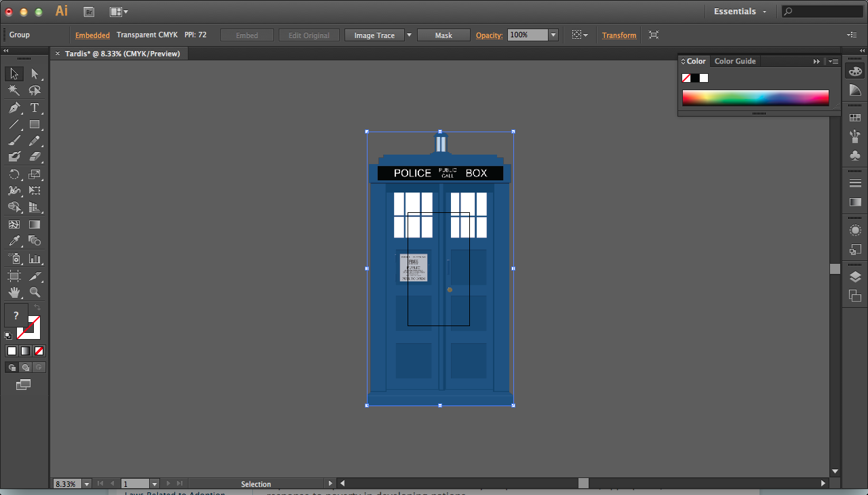Switch to the Color Guide tab
Image resolution: width=868 pixels, height=495 pixels.
(735, 61)
